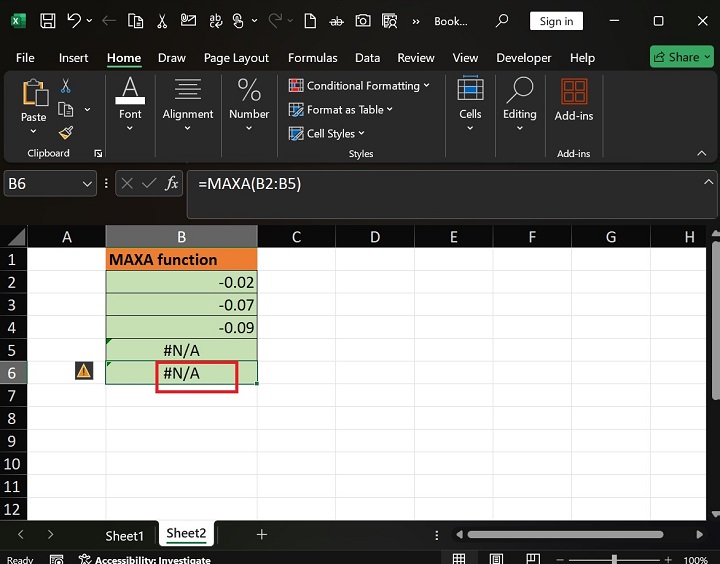Open the Undo history dropdown arrow
The width and height of the screenshot is (720, 564).
pos(89,21)
